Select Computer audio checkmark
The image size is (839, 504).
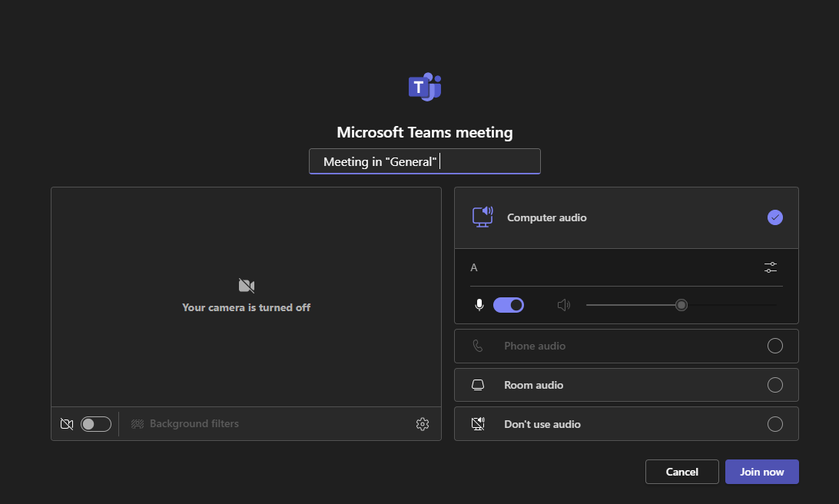pos(774,217)
